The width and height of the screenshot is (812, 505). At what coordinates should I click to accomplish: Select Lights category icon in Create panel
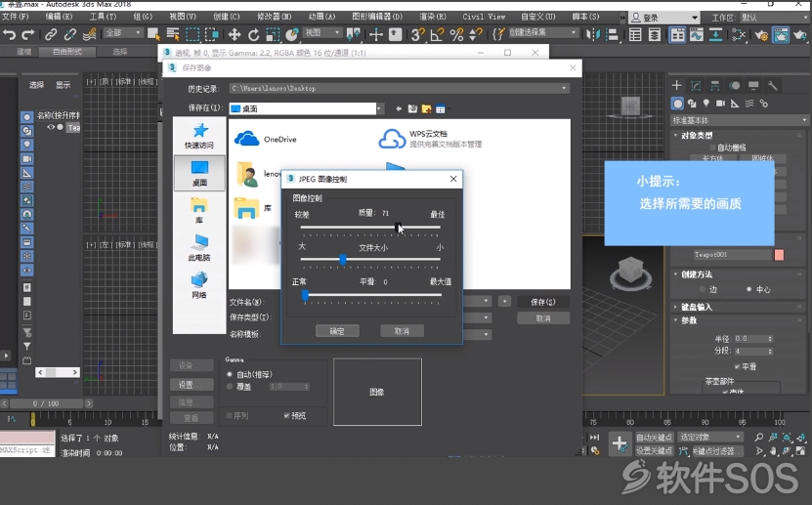click(x=705, y=104)
